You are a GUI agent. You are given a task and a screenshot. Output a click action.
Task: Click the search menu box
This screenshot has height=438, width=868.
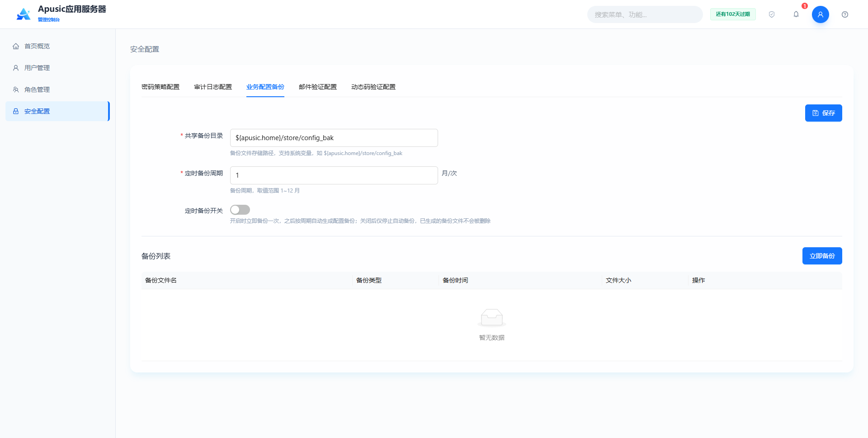click(x=645, y=14)
